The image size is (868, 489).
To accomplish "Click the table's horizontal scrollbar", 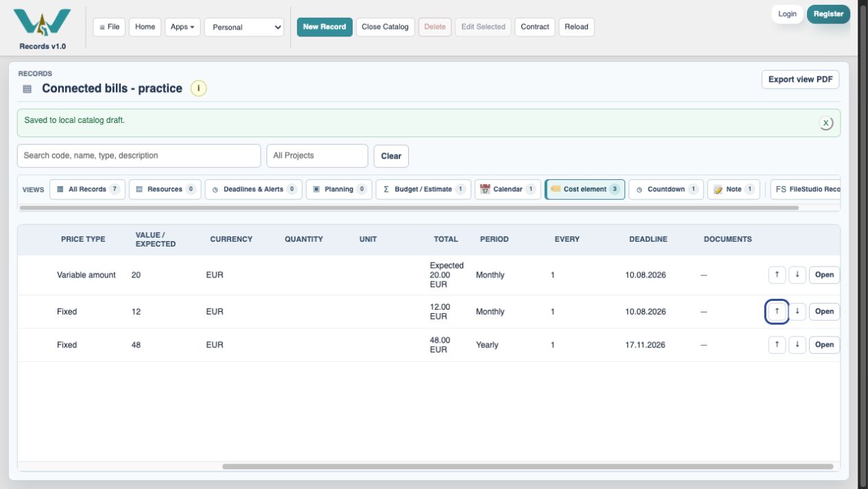I will point(528,466).
